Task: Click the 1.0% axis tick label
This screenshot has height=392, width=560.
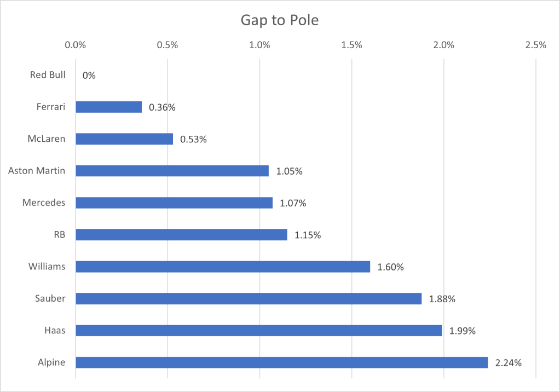Action: (259, 45)
